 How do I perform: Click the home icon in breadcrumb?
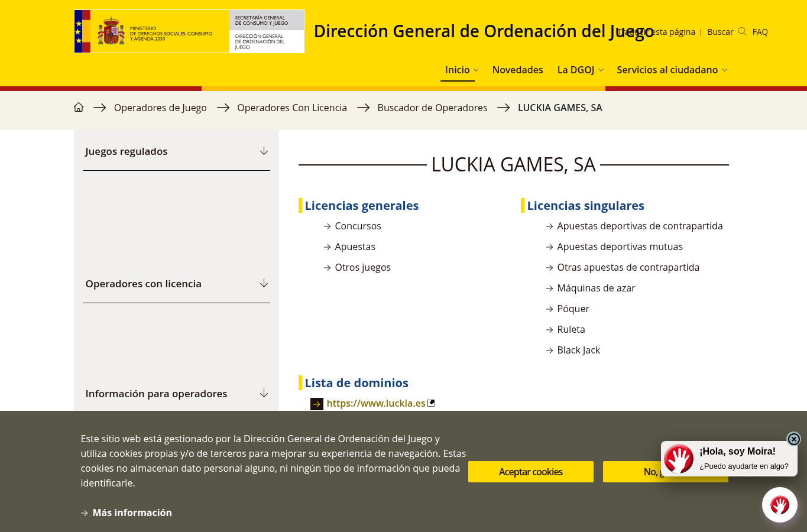79,107
